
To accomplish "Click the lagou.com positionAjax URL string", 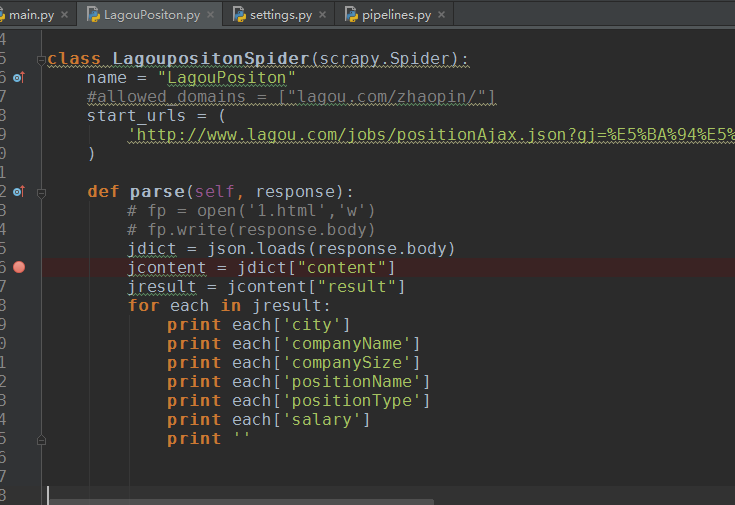I will [x=431, y=135].
